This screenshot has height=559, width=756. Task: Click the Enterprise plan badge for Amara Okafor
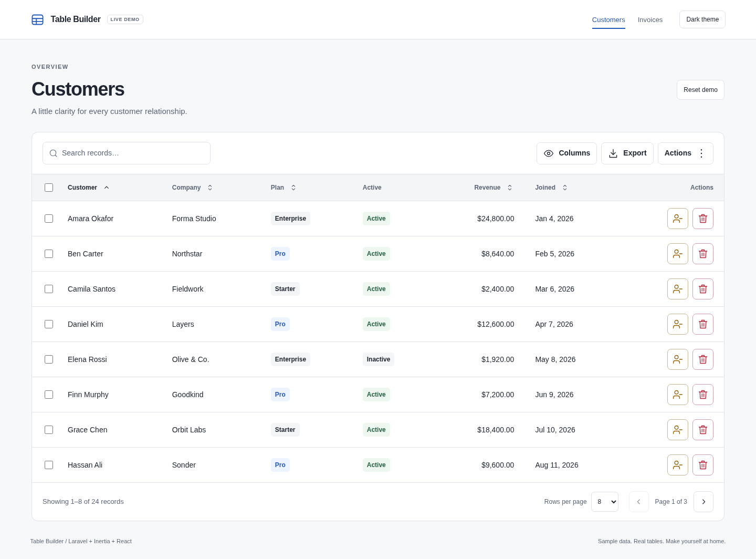[290, 219]
